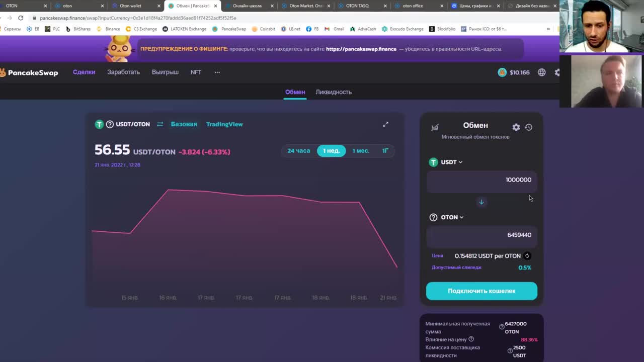644x362 pixels.
Task: Open the https://pancakeswap.finance phishing warning link
Action: click(361, 49)
